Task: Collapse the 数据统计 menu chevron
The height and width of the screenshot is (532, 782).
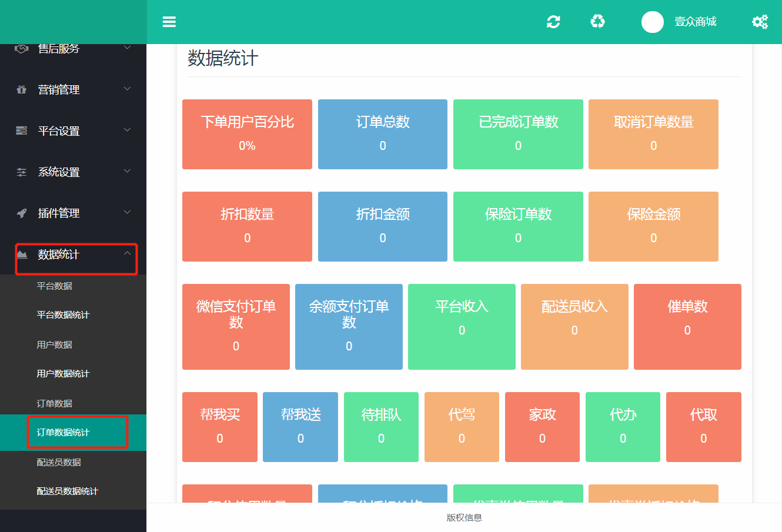Action: [127, 253]
